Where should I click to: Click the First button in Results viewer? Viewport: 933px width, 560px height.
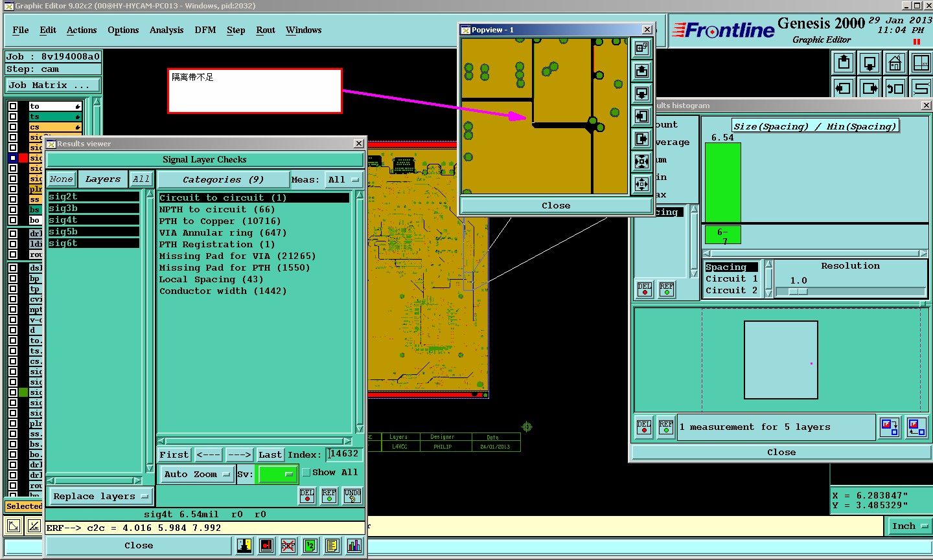pos(174,455)
